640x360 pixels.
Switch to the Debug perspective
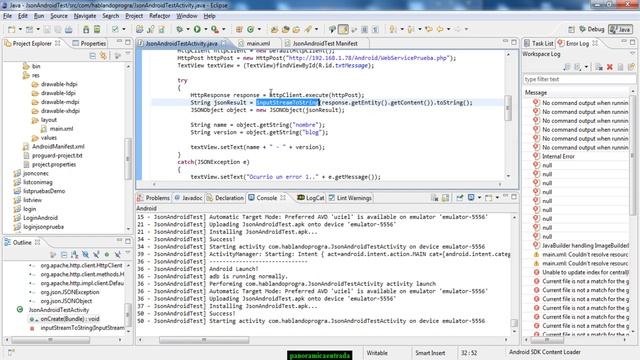pyautogui.click(x=592, y=29)
